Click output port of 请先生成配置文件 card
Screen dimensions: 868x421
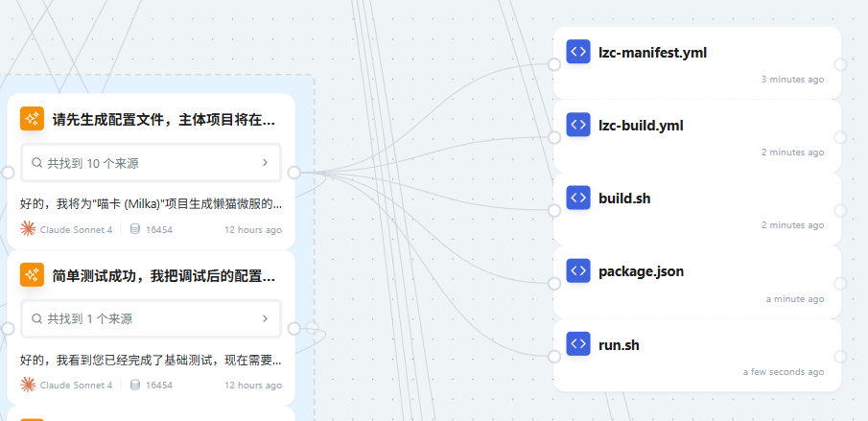tap(293, 173)
